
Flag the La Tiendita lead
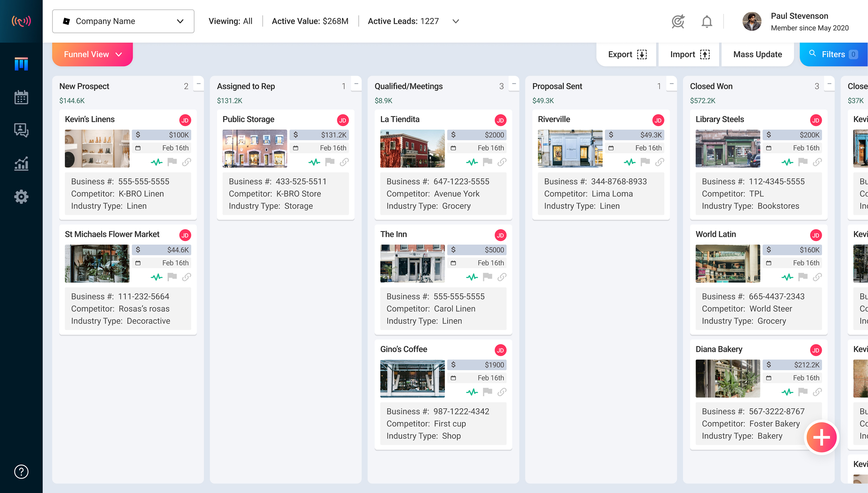[487, 162]
